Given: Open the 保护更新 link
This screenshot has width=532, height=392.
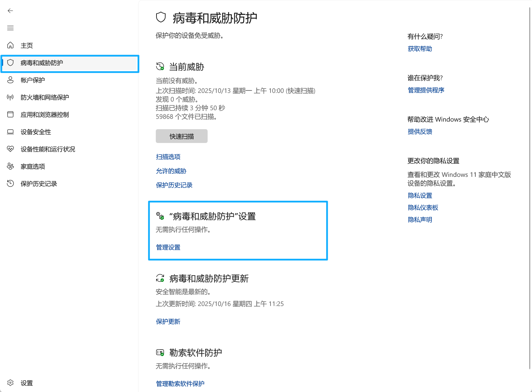Looking at the screenshot, I should click(x=168, y=322).
